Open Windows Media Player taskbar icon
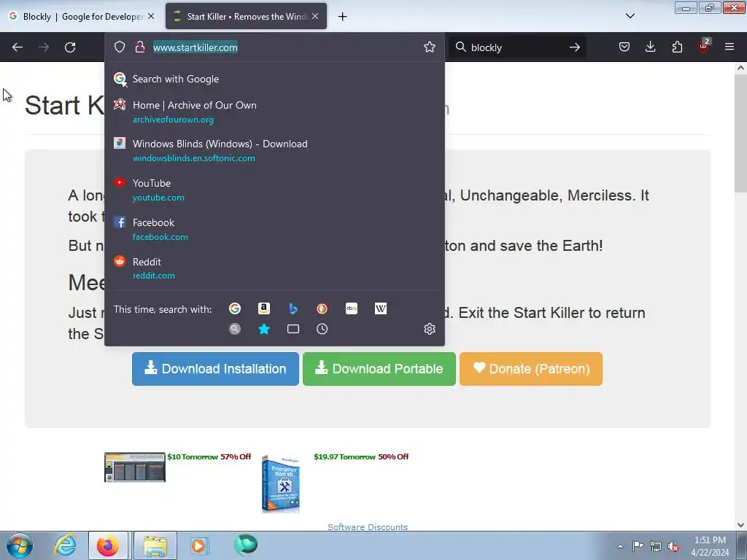Screen dimensions: 747x560 point(198,545)
